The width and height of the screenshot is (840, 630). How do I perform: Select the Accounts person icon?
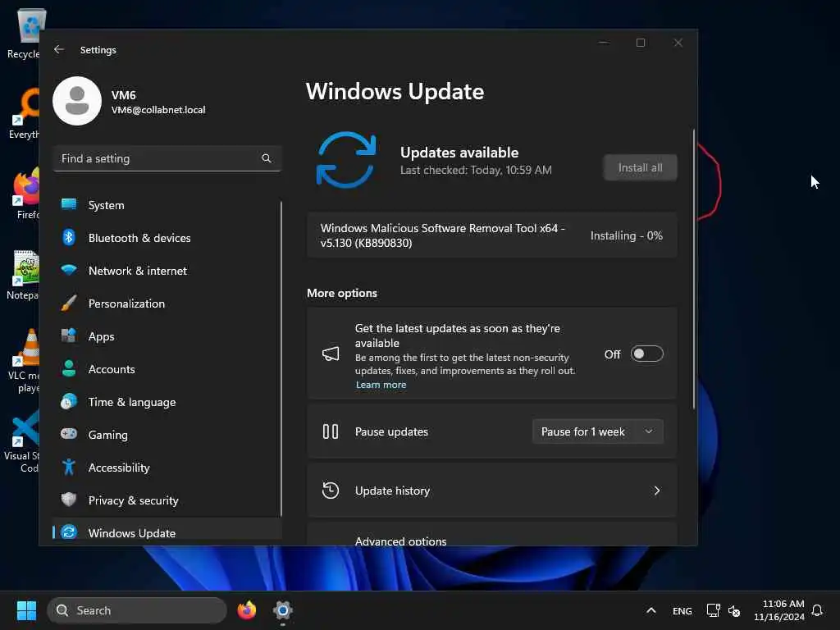click(x=69, y=368)
